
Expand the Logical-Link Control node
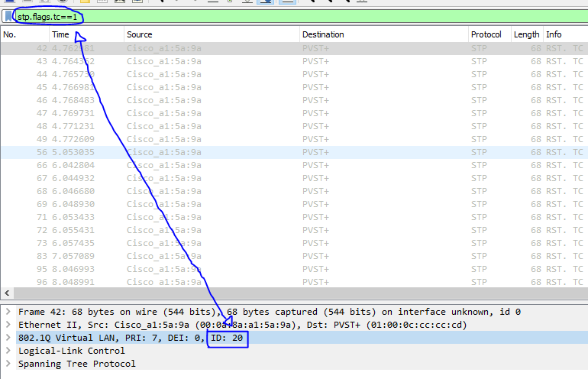coord(8,351)
